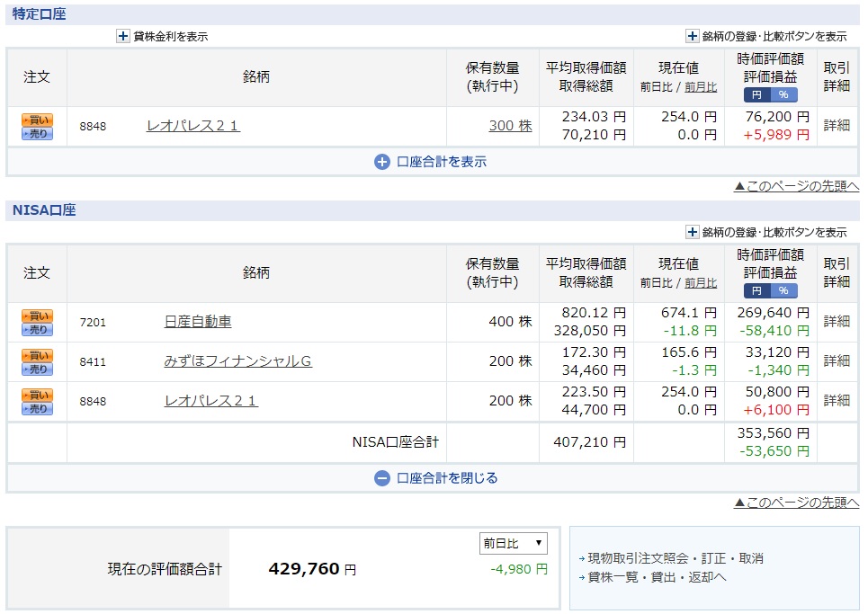Click total evaluation amount 429,760 円
This screenshot has height=614, width=868.
tap(312, 569)
